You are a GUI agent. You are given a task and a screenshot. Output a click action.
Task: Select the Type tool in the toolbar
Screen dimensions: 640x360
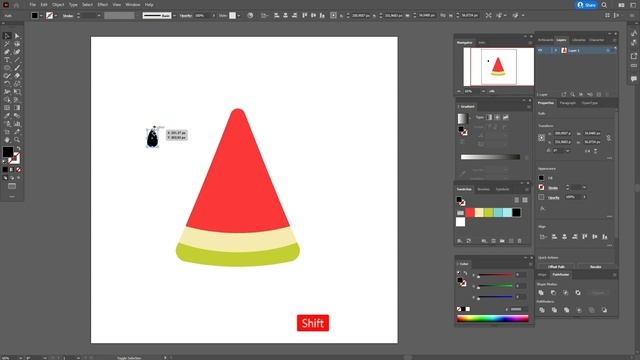7,60
